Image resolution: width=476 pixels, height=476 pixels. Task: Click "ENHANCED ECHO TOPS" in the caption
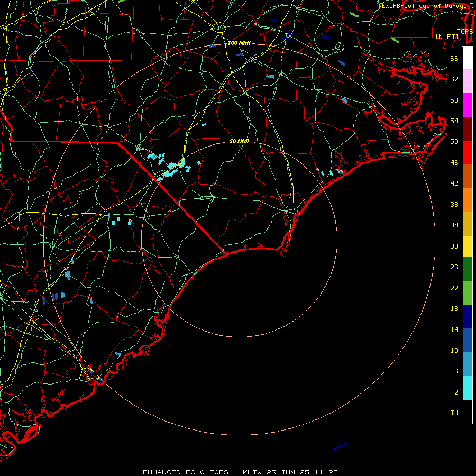(x=186, y=472)
